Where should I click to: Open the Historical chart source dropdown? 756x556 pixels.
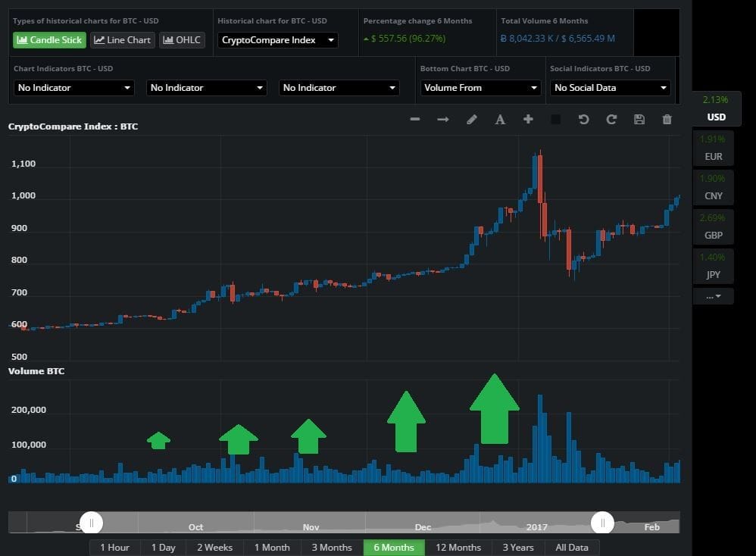[x=277, y=39]
